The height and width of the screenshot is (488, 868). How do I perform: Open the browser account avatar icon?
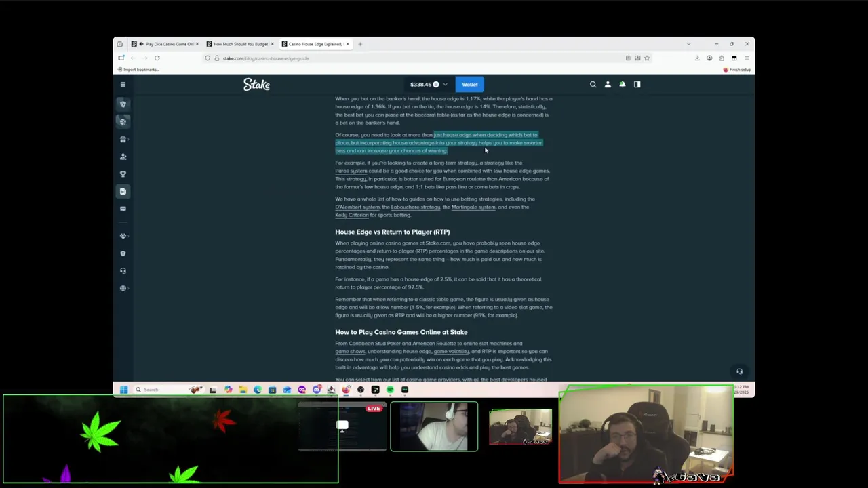[x=709, y=58]
